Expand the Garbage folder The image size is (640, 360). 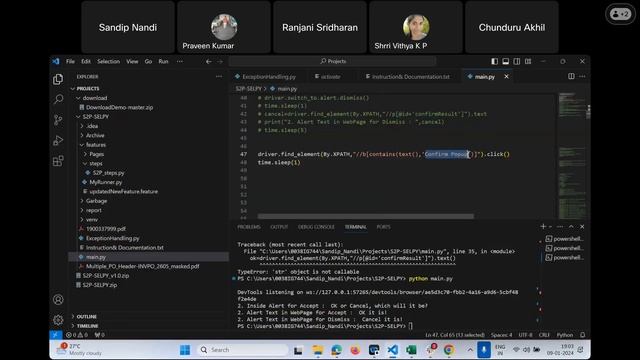pos(96,201)
